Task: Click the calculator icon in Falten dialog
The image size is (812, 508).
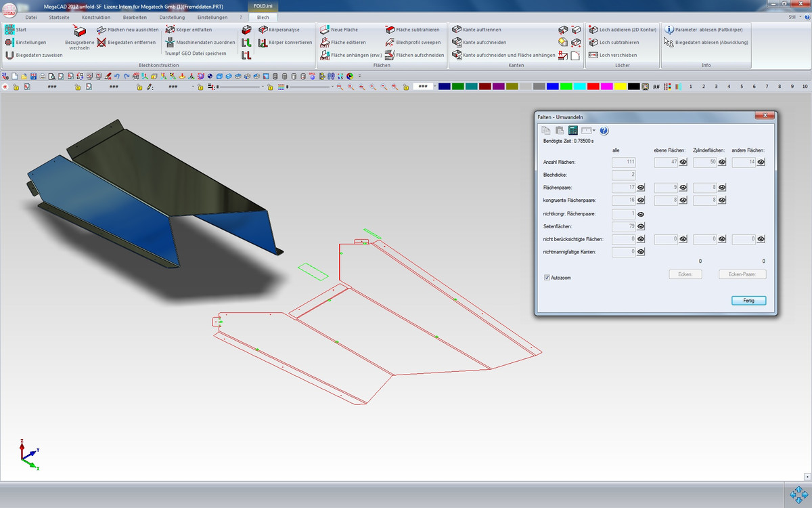Action: (x=572, y=131)
